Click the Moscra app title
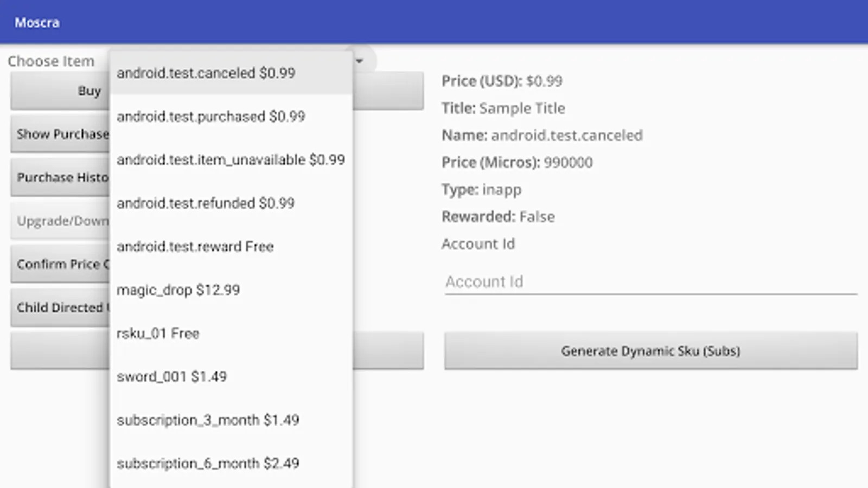868x488 pixels. (x=37, y=22)
